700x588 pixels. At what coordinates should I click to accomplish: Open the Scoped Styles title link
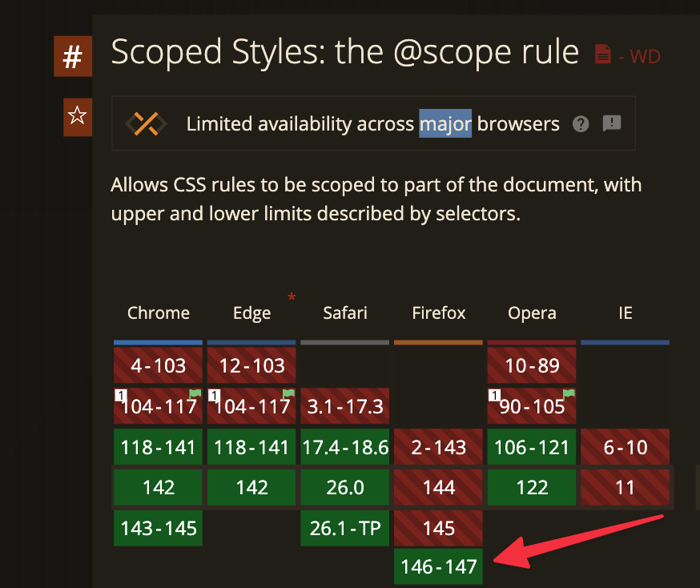click(344, 53)
